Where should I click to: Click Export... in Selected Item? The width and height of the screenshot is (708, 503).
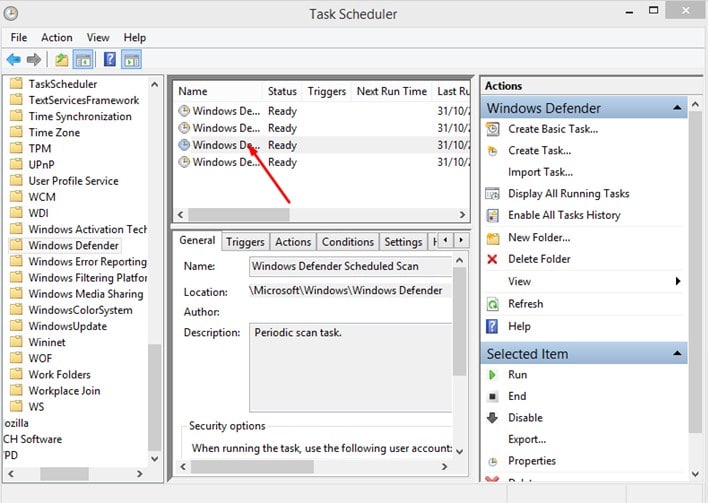pos(526,439)
